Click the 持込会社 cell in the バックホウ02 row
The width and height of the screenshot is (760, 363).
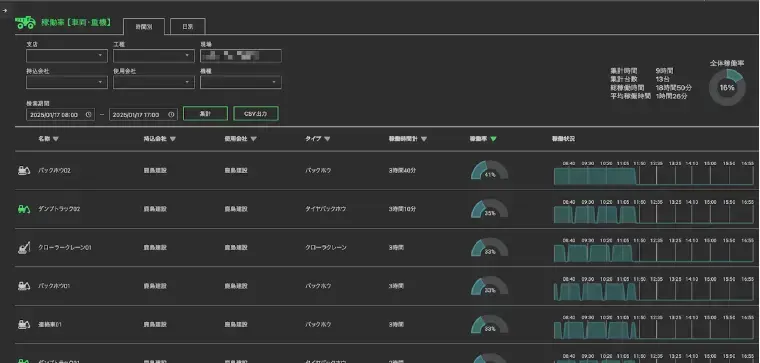pos(155,171)
